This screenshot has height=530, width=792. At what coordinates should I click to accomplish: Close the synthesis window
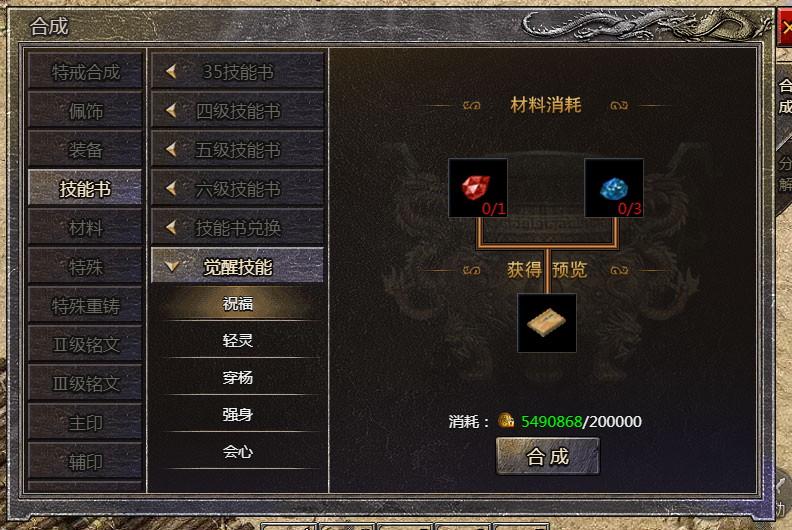[784, 26]
